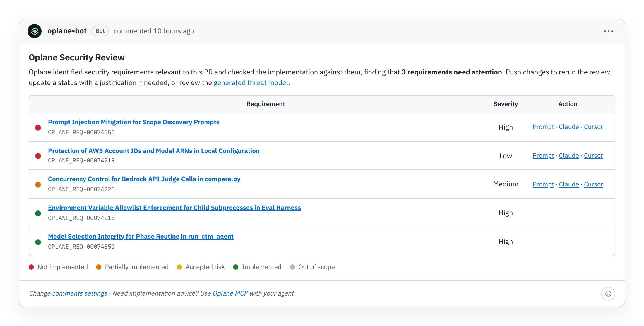Open Prompt Injection Mitigation for Scope Discovery Prompts
This screenshot has width=644, height=326.
tap(133, 122)
